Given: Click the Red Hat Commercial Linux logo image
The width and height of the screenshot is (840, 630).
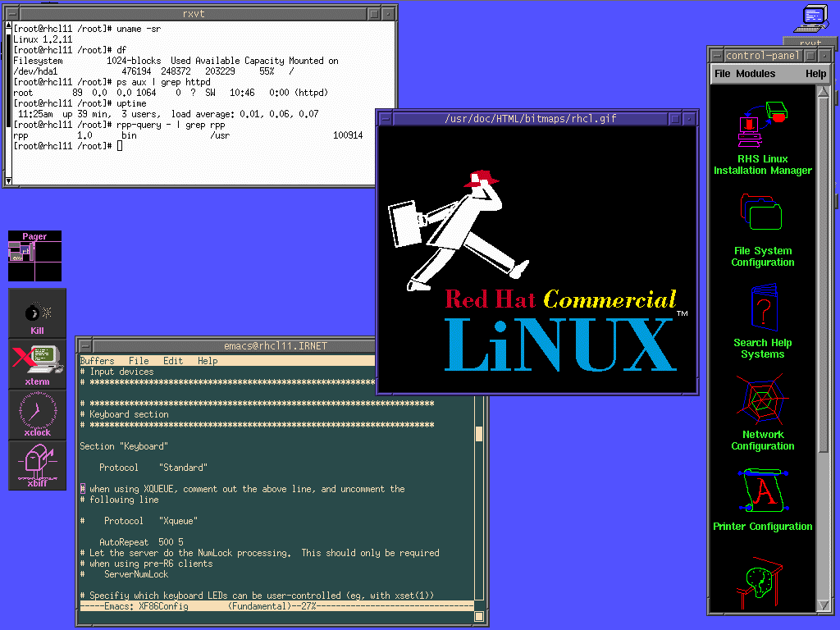Looking at the screenshot, I should [537, 260].
